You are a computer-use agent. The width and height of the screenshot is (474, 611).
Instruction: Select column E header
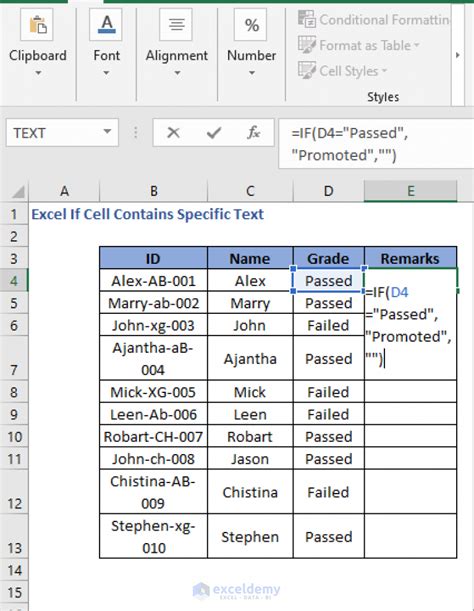[410, 191]
